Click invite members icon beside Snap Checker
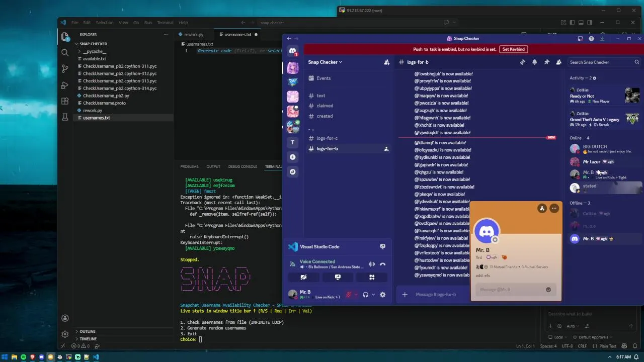This screenshot has height=362, width=644. (x=387, y=62)
